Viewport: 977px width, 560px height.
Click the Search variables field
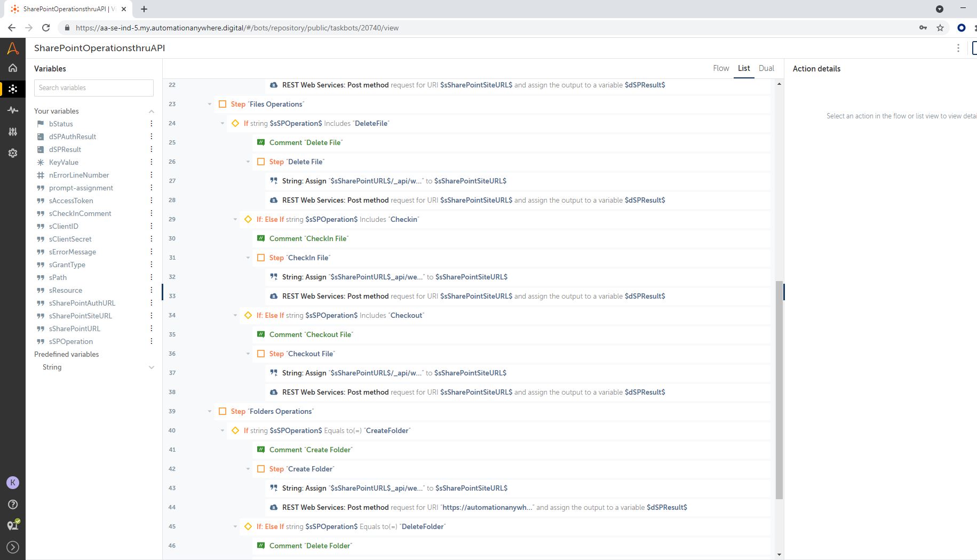[94, 88]
